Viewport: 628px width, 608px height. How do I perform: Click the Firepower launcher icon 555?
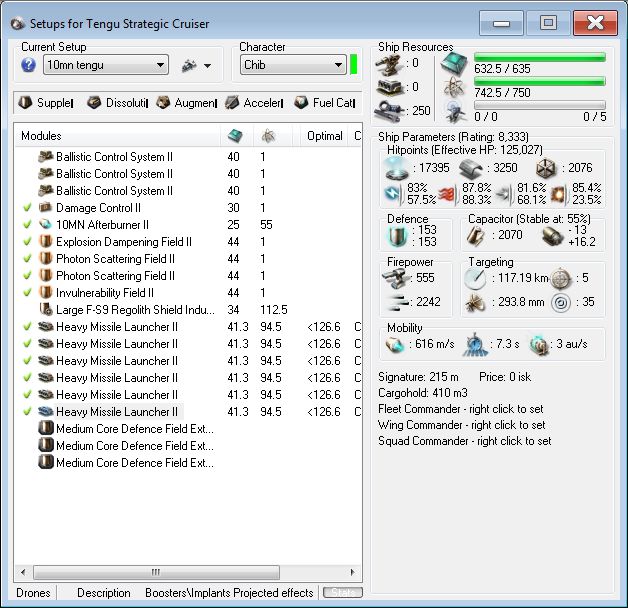pyautogui.click(x=396, y=279)
